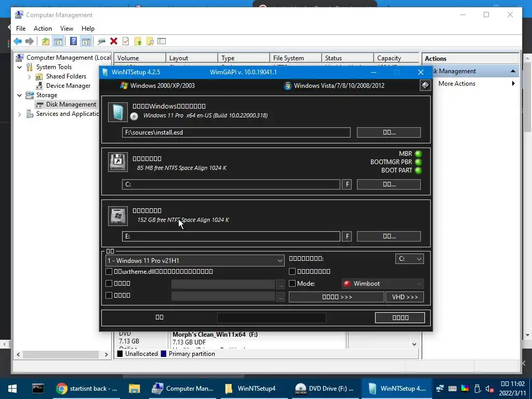Collapse the Storage tree node
Image resolution: width=532 pixels, height=399 pixels.
pos(20,96)
